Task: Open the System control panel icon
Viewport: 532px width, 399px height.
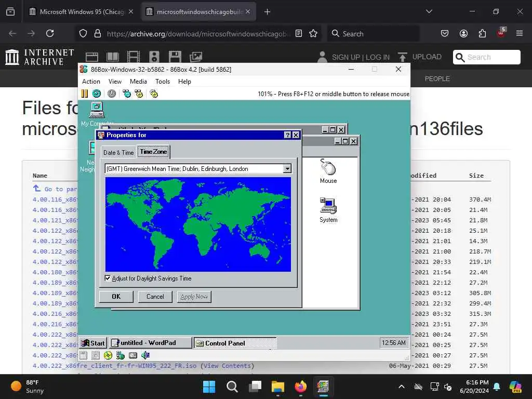Action: tap(328, 210)
